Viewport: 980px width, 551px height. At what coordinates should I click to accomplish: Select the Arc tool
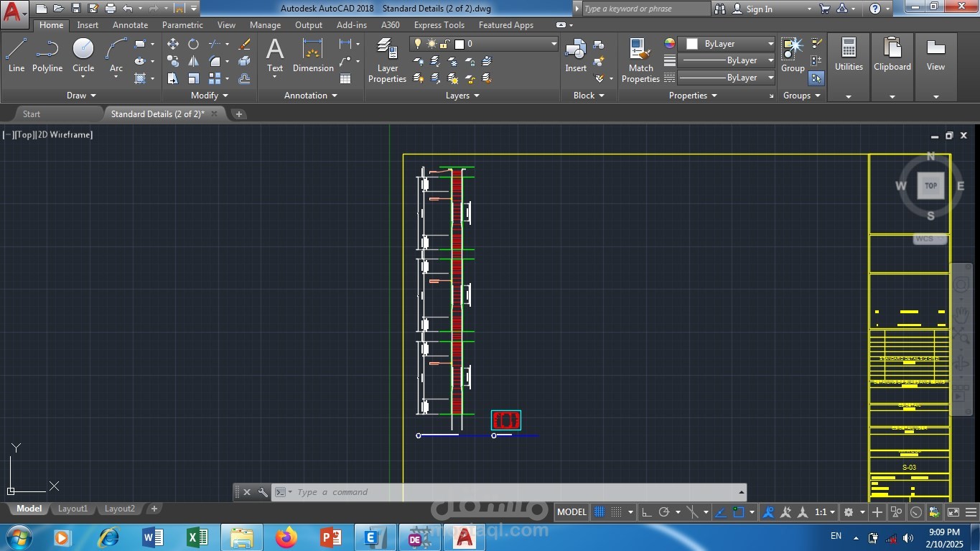116,56
